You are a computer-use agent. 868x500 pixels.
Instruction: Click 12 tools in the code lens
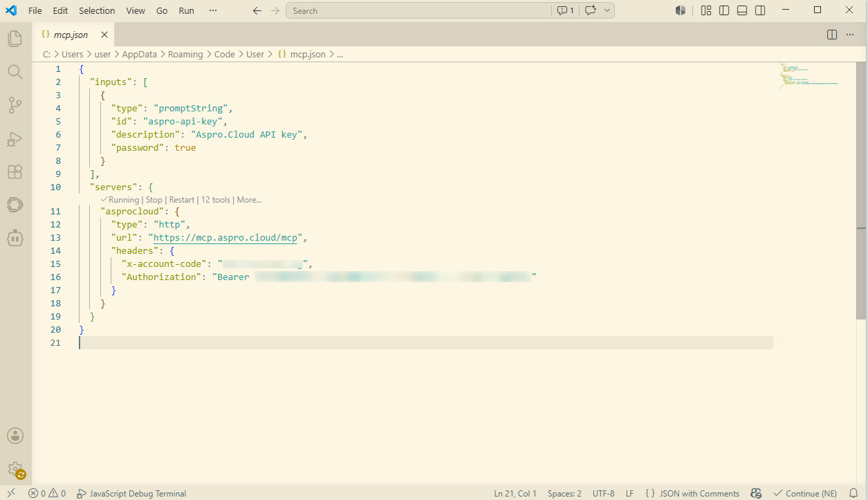pyautogui.click(x=216, y=200)
